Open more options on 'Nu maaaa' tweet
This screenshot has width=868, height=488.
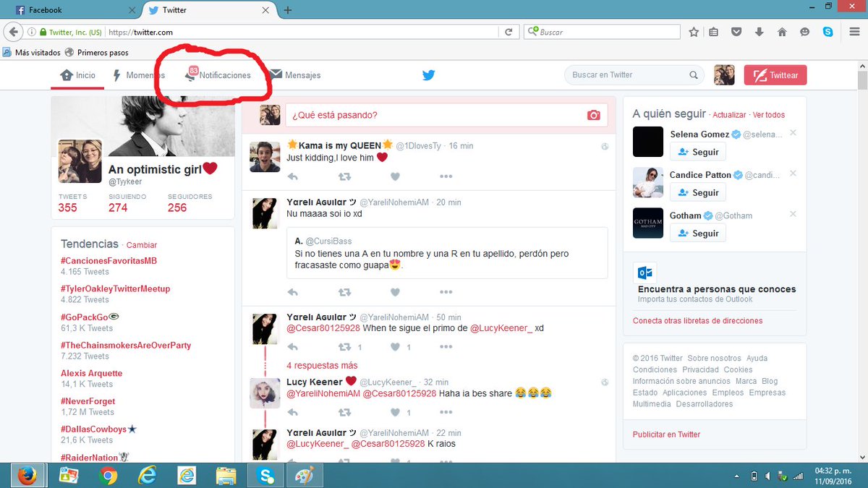[446, 292]
